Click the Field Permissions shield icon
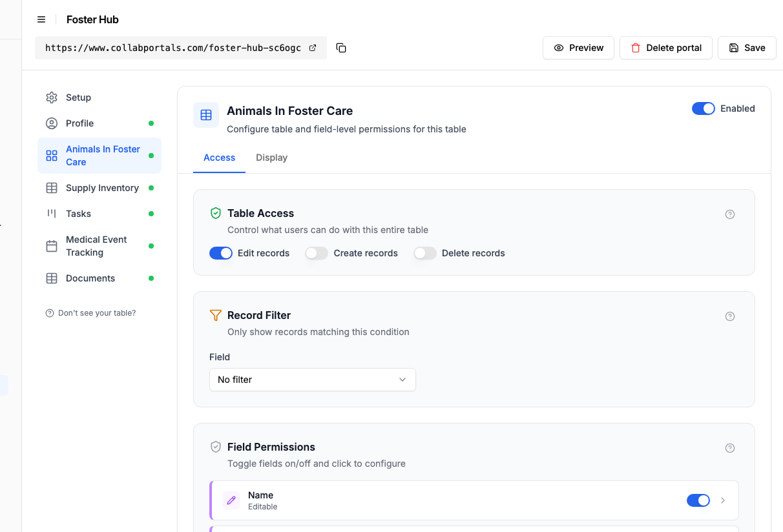Screen dimensions: 783x532 [216, 447]
